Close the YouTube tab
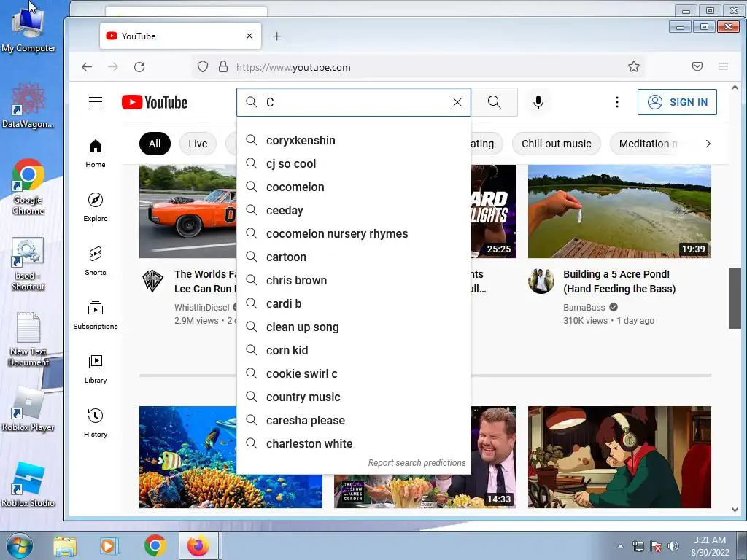This screenshot has width=747, height=560. (x=249, y=36)
